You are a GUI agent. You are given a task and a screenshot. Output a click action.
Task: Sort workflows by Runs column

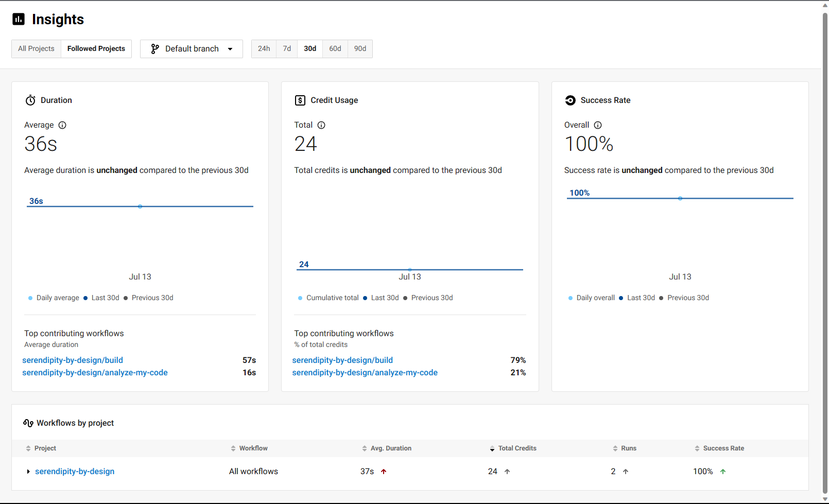pyautogui.click(x=628, y=448)
